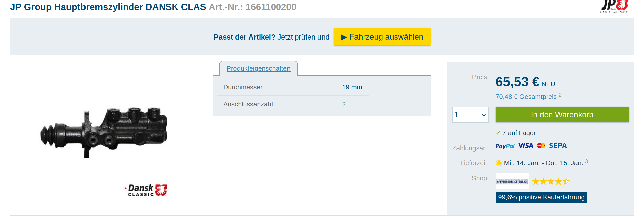Image resolution: width=644 pixels, height=220 pixels.
Task: Click the Mastercard payment icon
Action: tap(541, 146)
